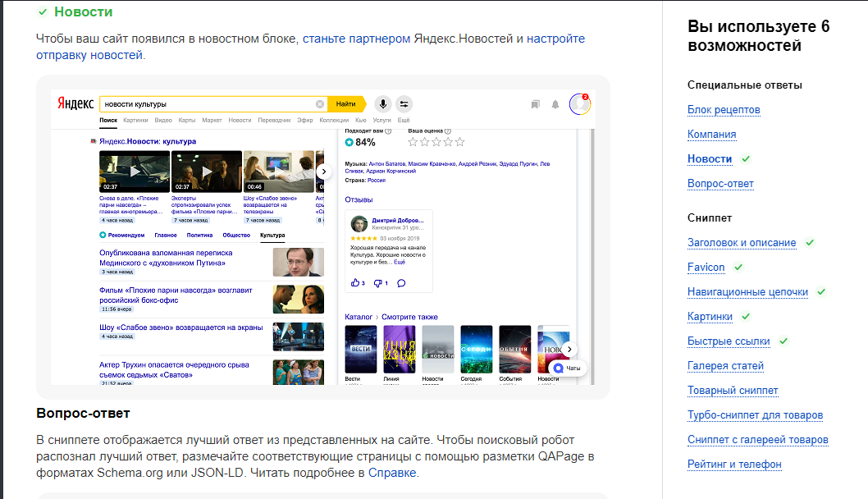
Task: Open the Ещё more services tab
Action: [404, 120]
